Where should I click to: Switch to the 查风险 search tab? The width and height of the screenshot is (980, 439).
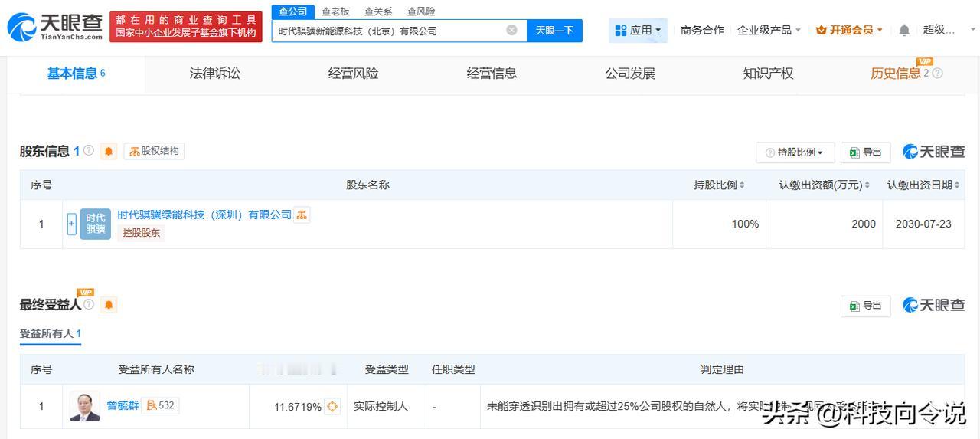[x=421, y=11]
